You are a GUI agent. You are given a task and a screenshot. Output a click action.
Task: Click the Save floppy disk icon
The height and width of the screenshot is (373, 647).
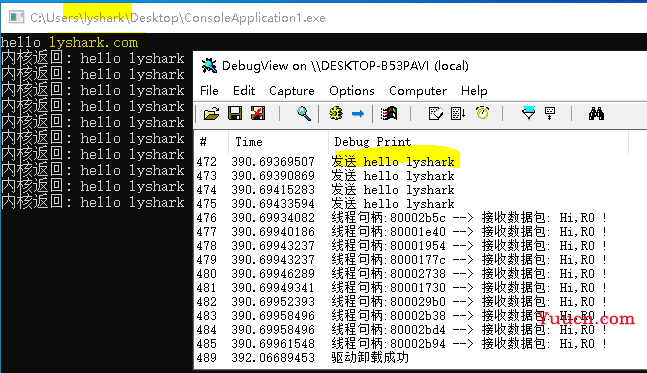(x=235, y=113)
